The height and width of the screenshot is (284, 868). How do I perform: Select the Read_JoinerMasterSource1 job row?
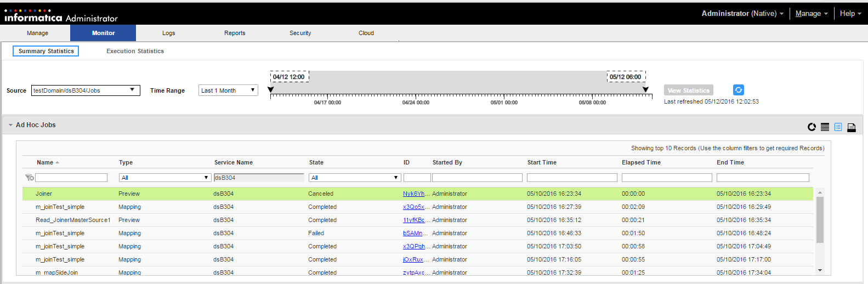point(73,220)
